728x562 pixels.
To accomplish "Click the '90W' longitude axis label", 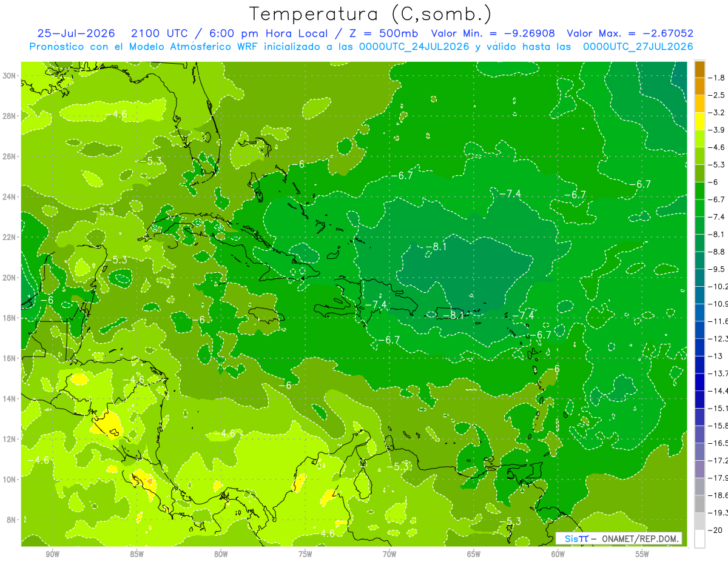I will click(x=52, y=554).
